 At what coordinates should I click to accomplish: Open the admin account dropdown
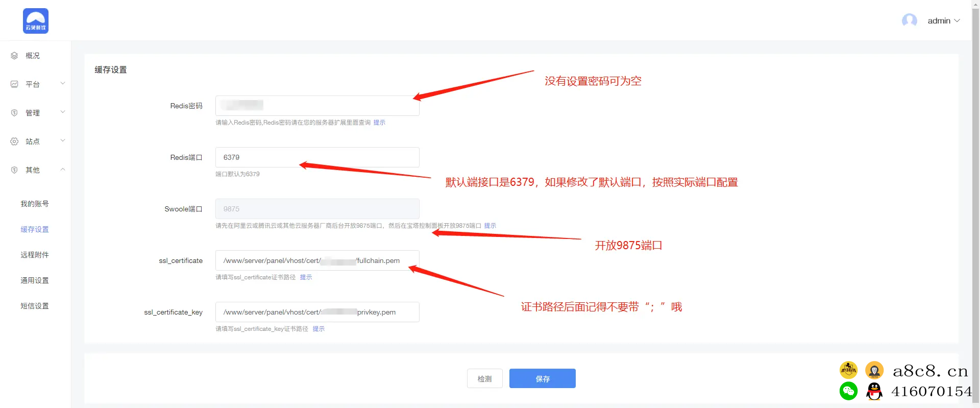click(x=944, y=21)
